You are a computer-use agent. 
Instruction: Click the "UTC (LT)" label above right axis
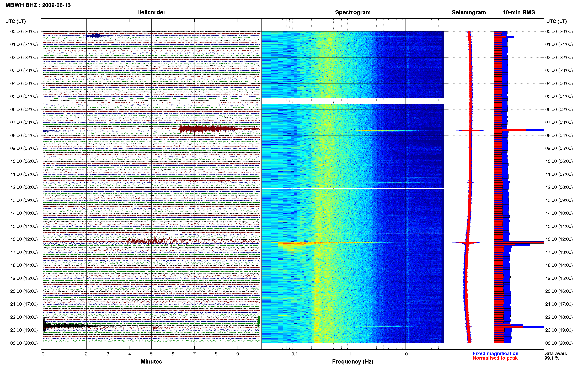(556, 21)
